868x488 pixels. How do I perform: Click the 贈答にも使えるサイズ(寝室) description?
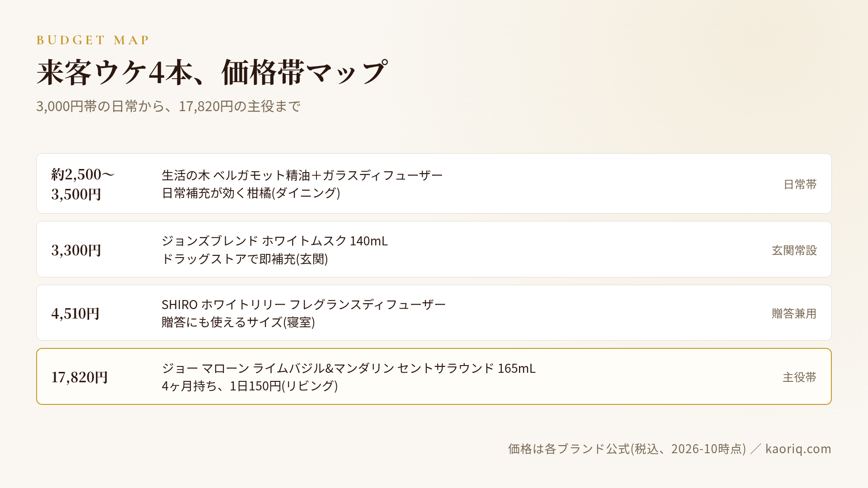pos(238,322)
